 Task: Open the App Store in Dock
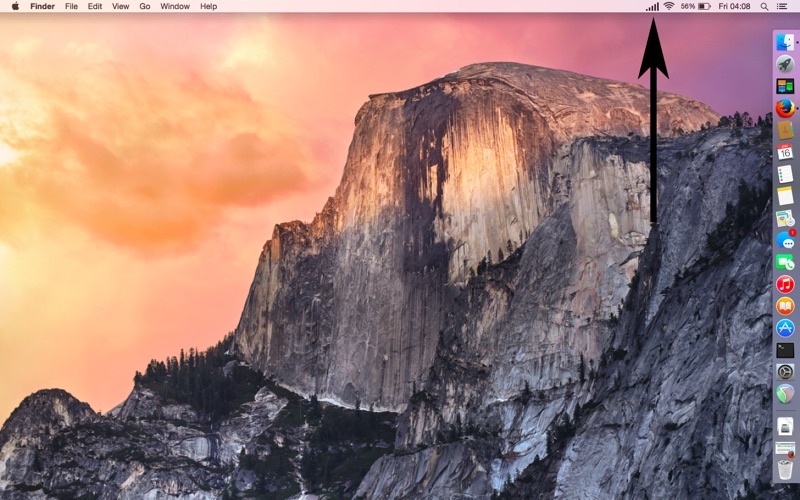pos(785,328)
